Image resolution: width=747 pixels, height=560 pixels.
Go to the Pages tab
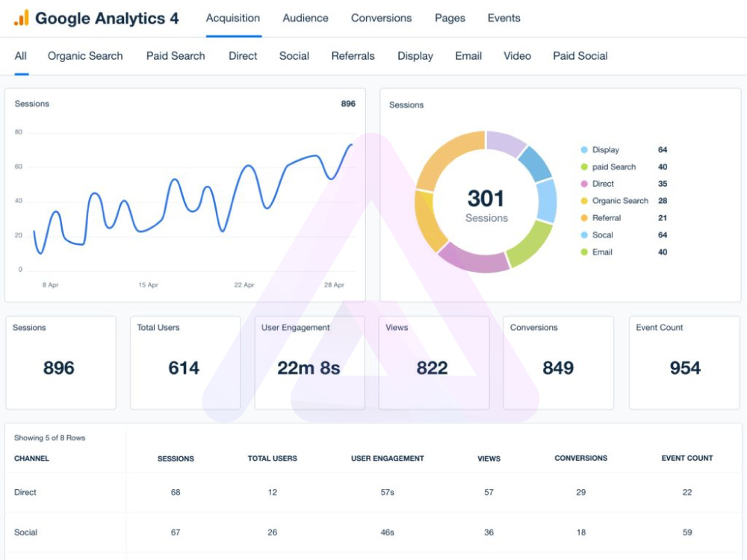450,18
